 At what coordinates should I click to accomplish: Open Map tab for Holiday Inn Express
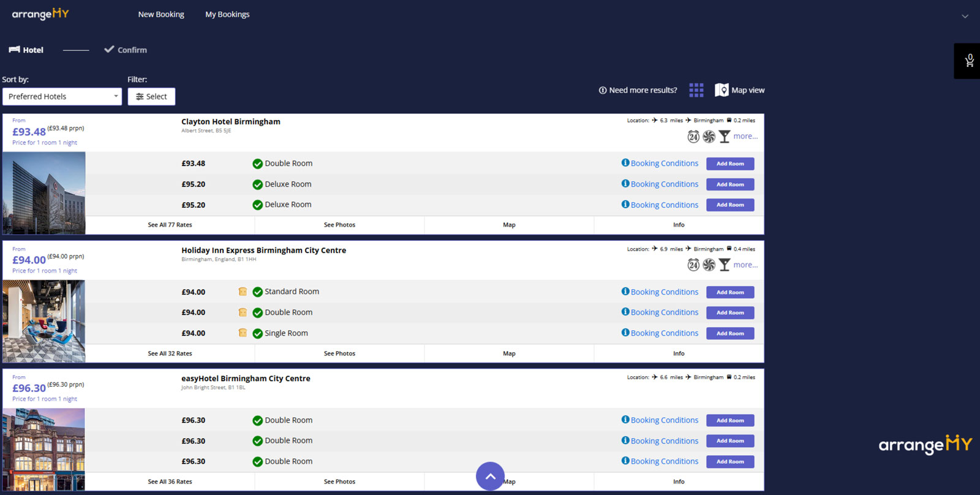click(x=509, y=353)
